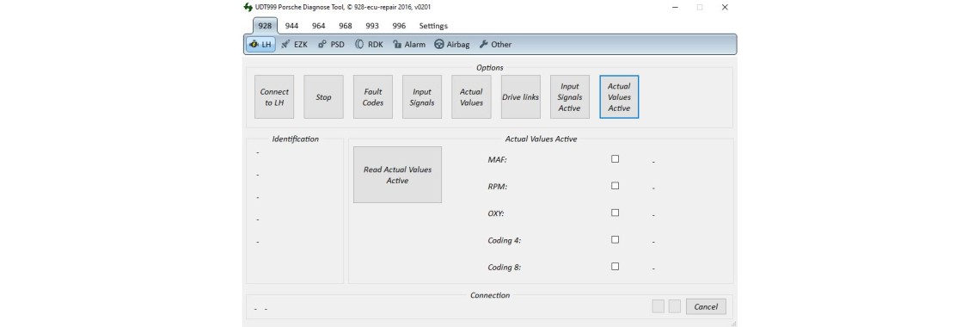The height and width of the screenshot is (327, 980).
Task: Click the Connection group heading
Action: [490, 295]
